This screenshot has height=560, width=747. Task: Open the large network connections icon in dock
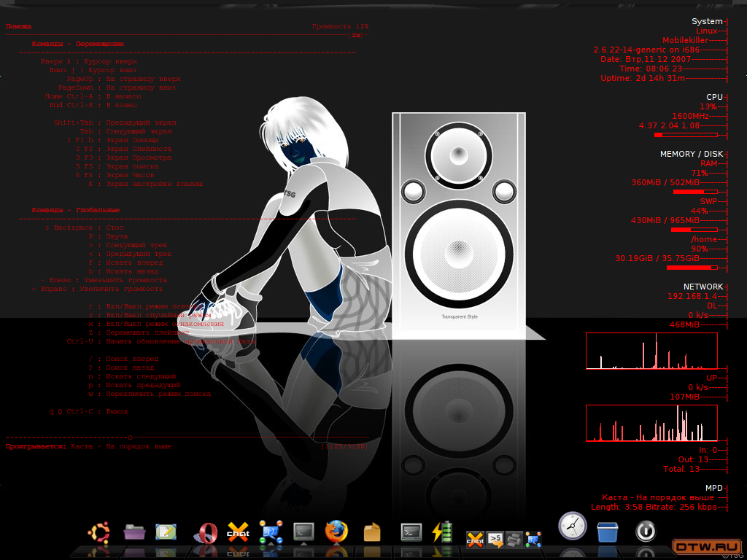click(x=271, y=532)
